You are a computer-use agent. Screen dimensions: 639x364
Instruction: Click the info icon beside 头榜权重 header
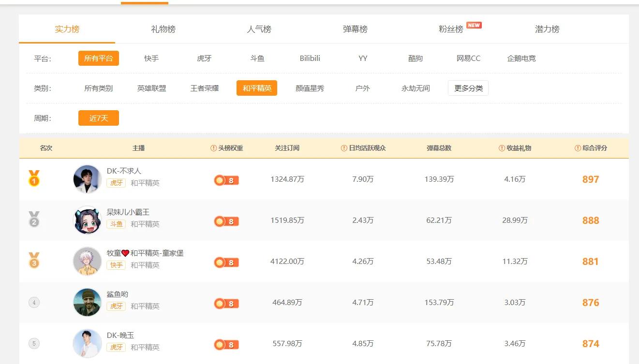[213, 148]
